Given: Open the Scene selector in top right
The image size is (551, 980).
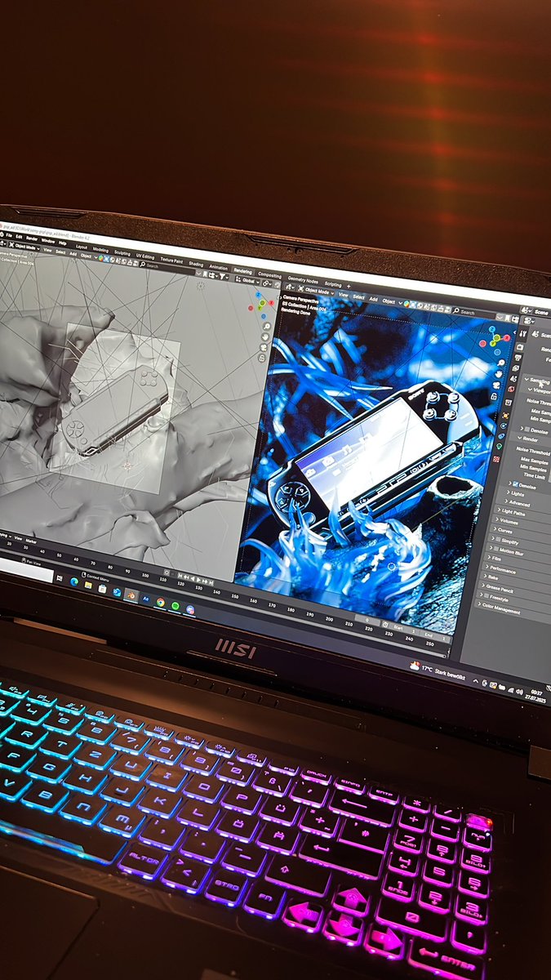Looking at the screenshot, I should point(536,312).
